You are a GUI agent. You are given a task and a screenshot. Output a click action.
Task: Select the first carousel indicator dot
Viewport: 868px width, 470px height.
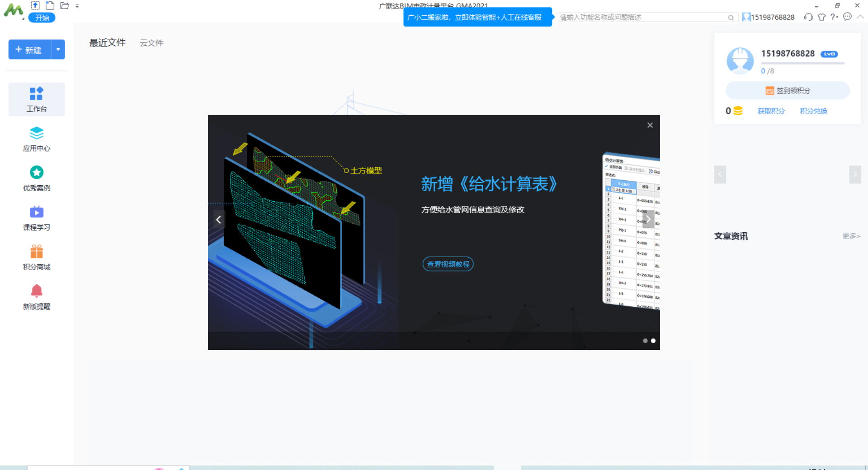[645, 341]
